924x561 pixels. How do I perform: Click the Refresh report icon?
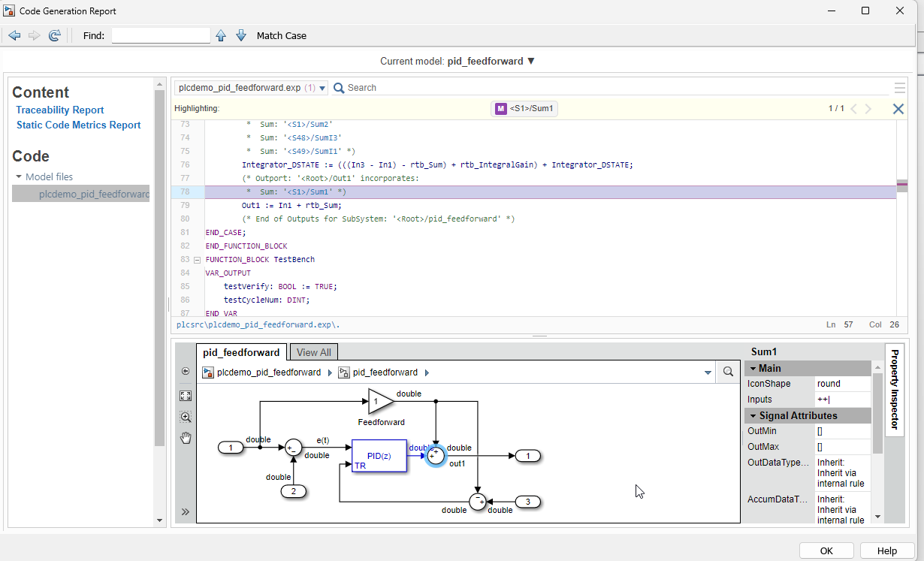click(x=54, y=35)
